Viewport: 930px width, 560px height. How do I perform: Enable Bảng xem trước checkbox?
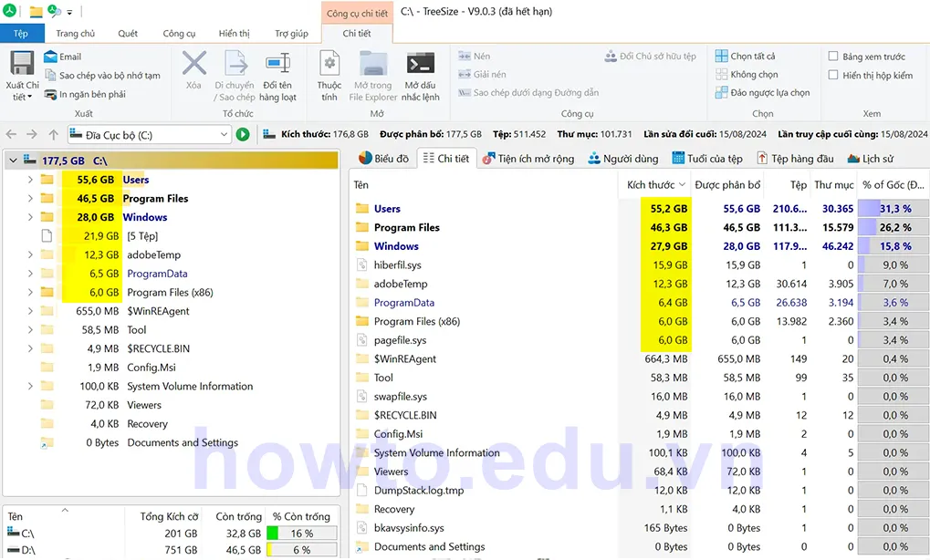pyautogui.click(x=832, y=57)
